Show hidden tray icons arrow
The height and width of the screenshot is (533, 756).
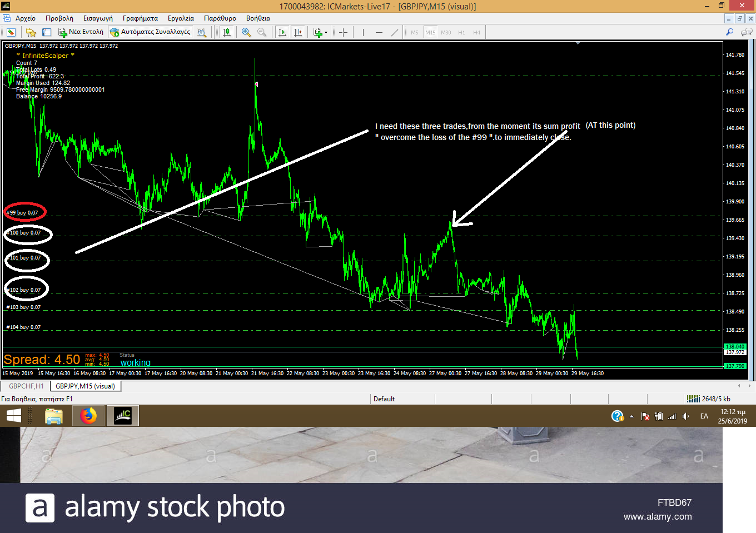(x=631, y=416)
